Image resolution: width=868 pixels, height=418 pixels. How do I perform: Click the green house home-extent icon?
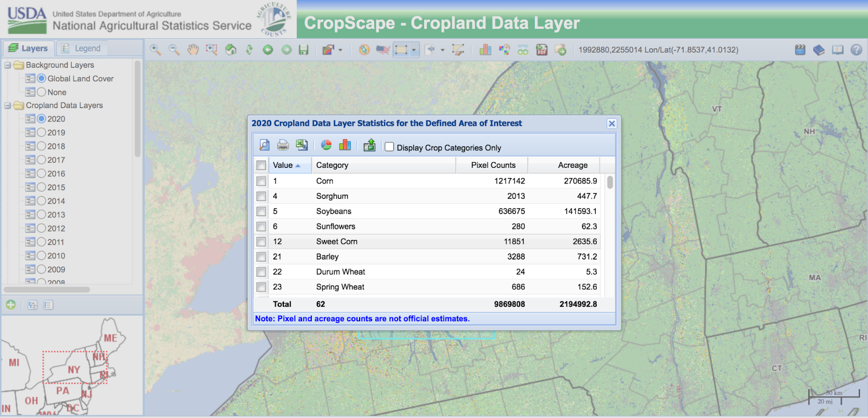(231, 50)
